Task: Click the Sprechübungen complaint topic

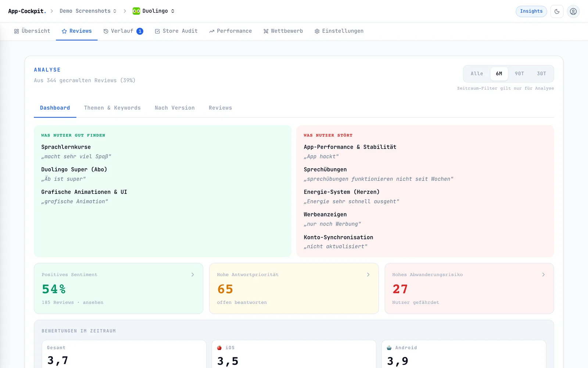Action: (x=325, y=169)
